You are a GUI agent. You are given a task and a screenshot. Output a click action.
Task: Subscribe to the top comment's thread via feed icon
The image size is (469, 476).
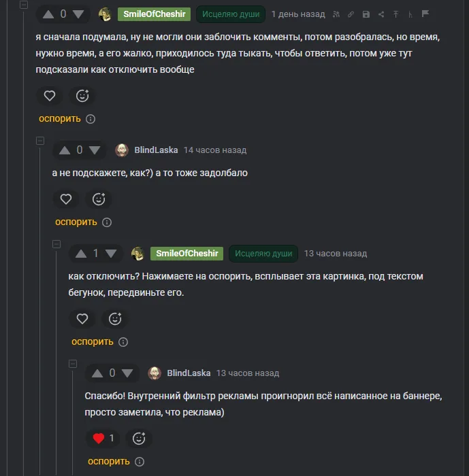[x=336, y=14]
